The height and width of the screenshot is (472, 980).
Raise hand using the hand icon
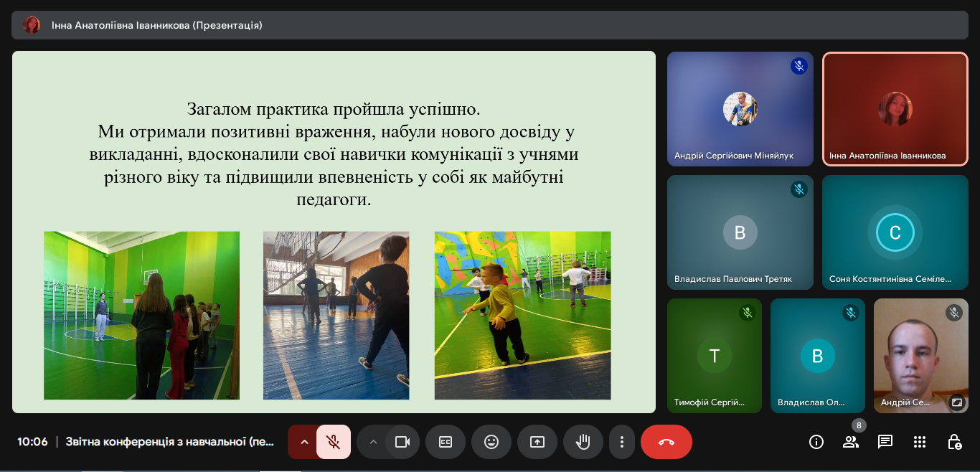pyautogui.click(x=583, y=442)
